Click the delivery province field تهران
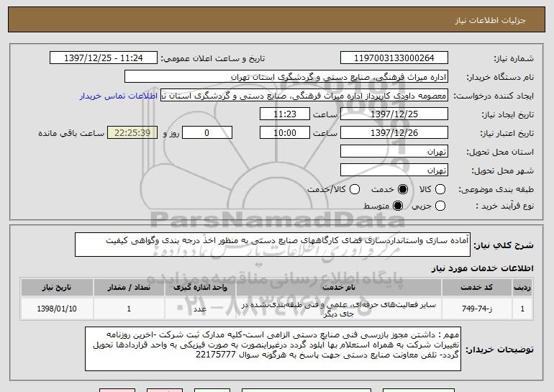The width and height of the screenshot is (554, 392). point(394,152)
